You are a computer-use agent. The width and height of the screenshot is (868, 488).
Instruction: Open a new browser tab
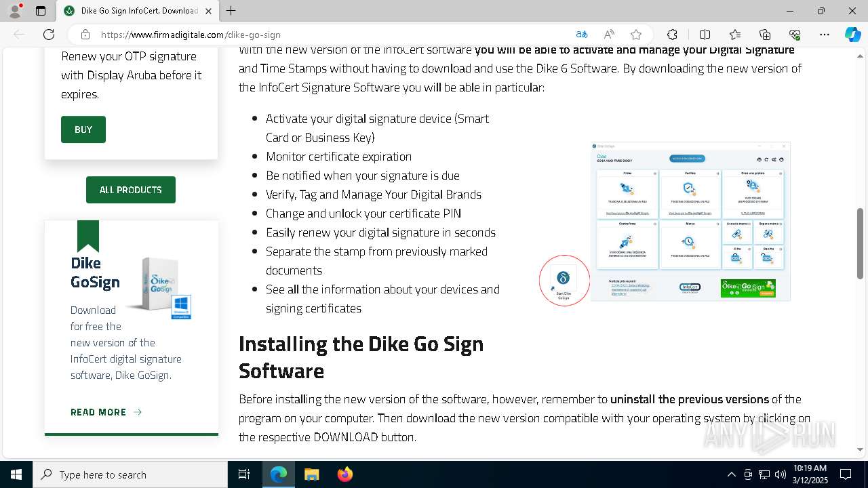pyautogui.click(x=231, y=11)
